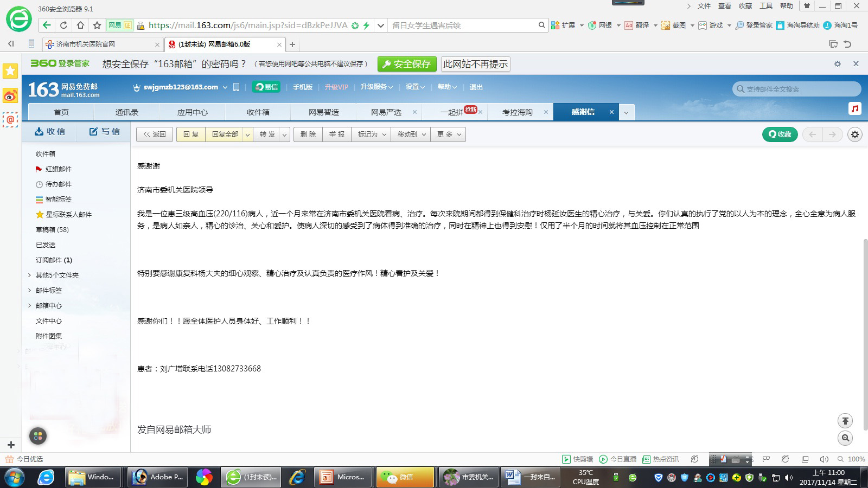Click the 回复 button
868x488 pixels.
click(191, 134)
